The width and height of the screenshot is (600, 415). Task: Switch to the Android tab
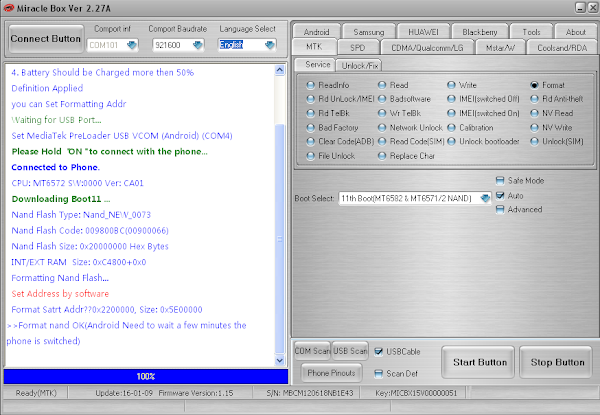(316, 32)
